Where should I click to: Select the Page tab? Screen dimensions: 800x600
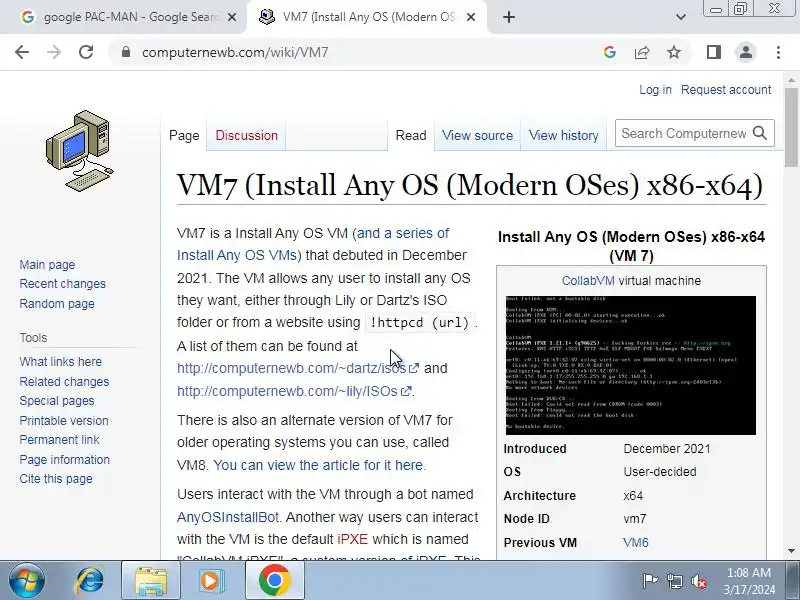(x=184, y=136)
